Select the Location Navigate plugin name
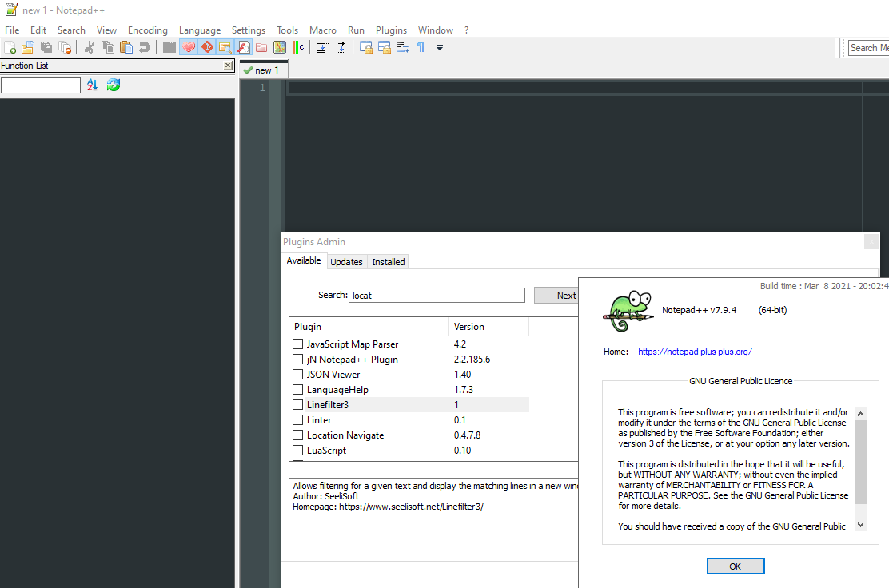Screen dimensions: 889x588 pyautogui.click(x=345, y=435)
